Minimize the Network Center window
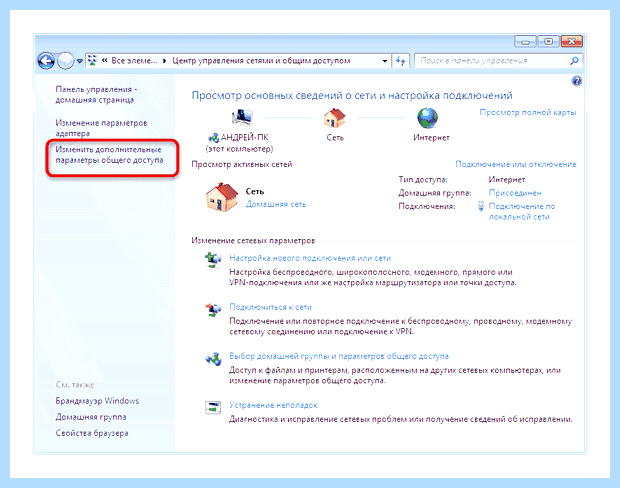This screenshot has height=488, width=620. pos(525,41)
